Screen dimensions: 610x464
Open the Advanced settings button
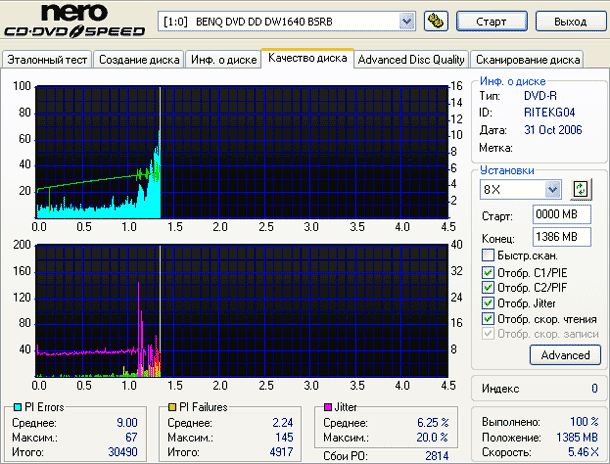tap(565, 355)
